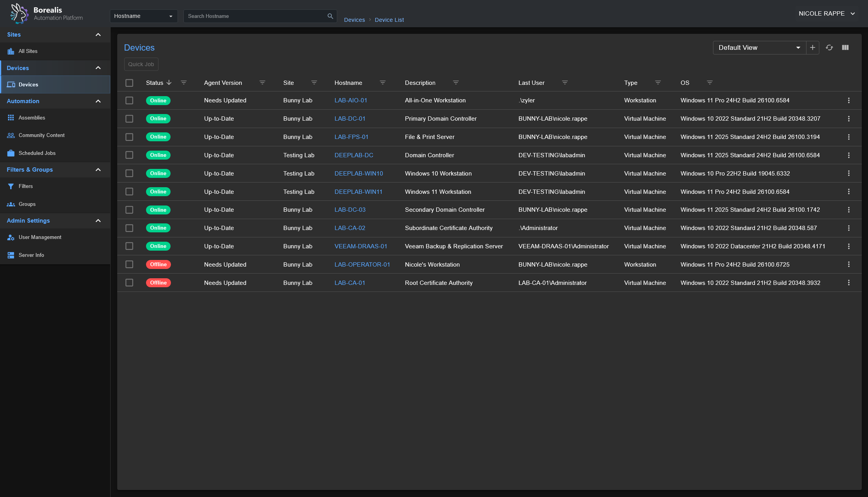The image size is (868, 497).
Task: Open the Hostname column filter icon
Action: [382, 83]
